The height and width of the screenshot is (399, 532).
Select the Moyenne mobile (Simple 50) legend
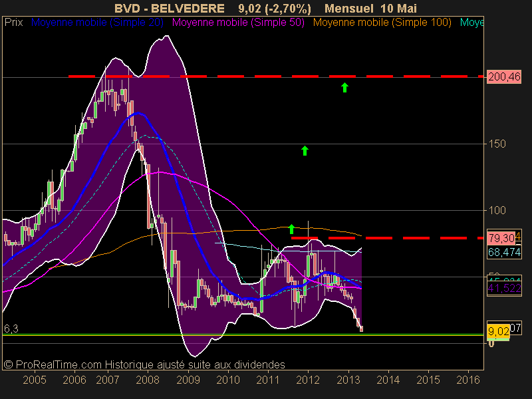tap(238, 23)
